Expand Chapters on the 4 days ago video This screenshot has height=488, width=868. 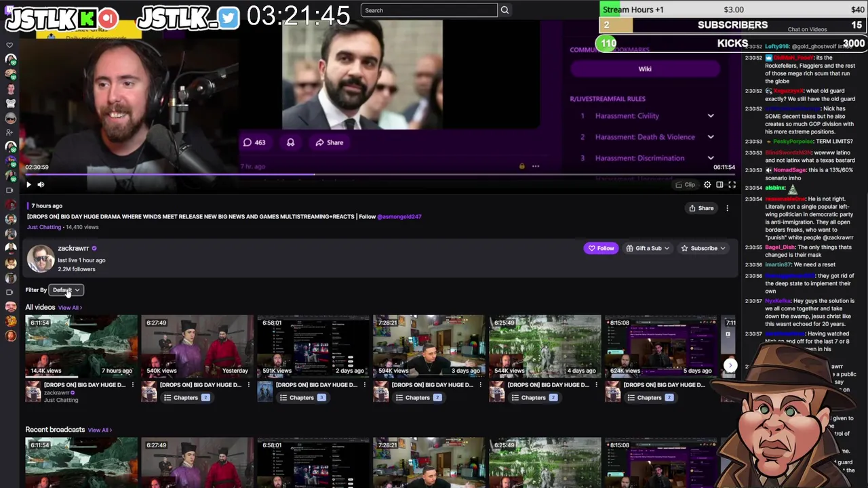(534, 398)
